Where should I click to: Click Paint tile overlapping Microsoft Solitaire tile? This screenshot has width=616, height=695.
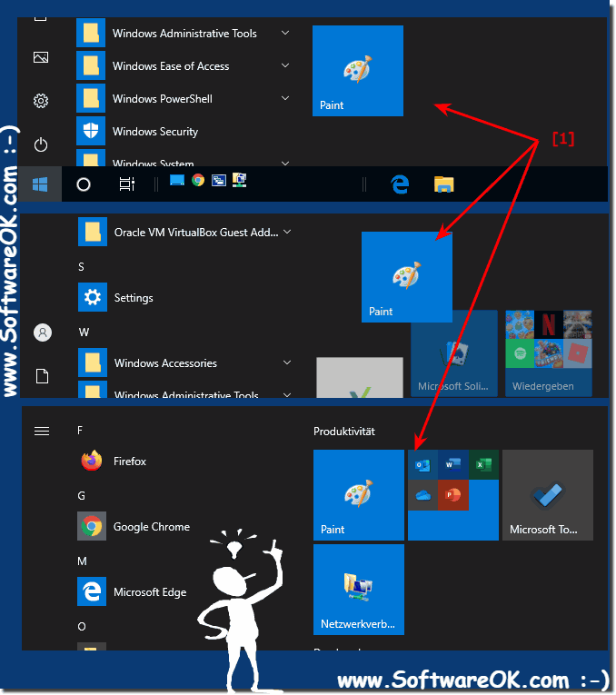click(407, 277)
